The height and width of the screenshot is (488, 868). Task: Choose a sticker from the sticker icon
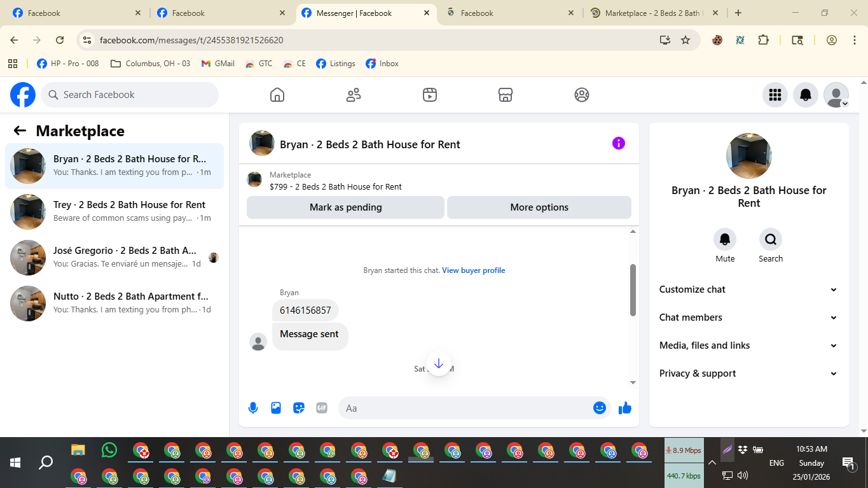299,408
